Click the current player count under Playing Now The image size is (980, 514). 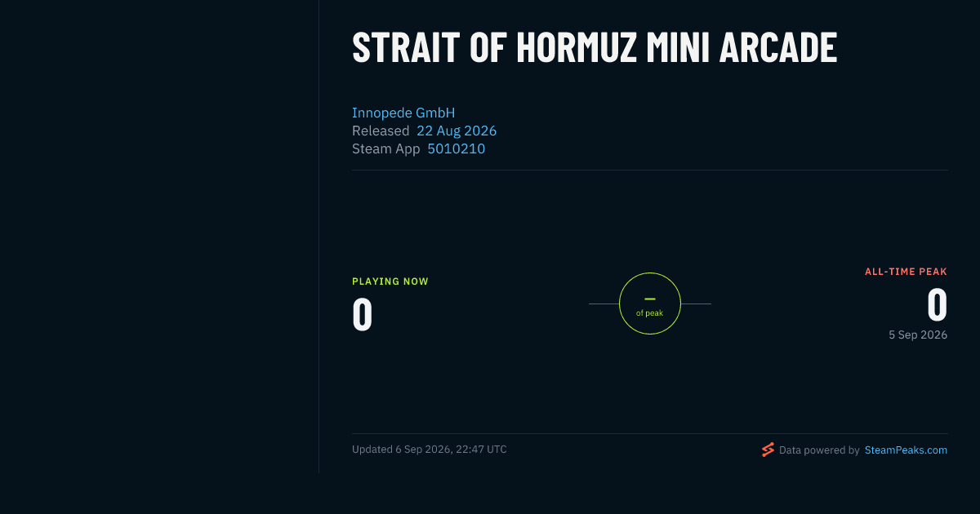363,315
